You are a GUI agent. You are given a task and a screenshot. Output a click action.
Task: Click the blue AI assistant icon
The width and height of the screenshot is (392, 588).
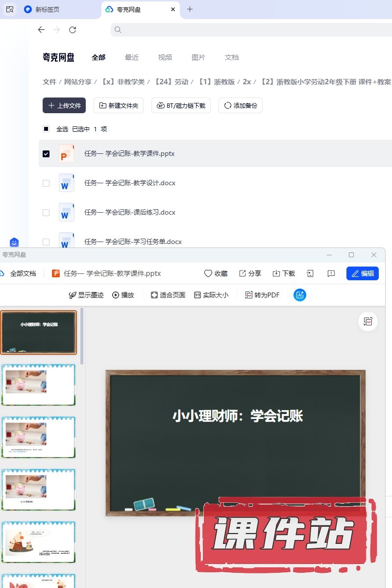point(300,295)
